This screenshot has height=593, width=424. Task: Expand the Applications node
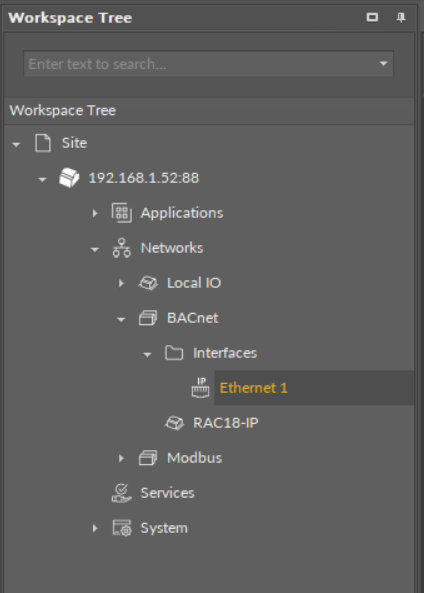click(95, 213)
